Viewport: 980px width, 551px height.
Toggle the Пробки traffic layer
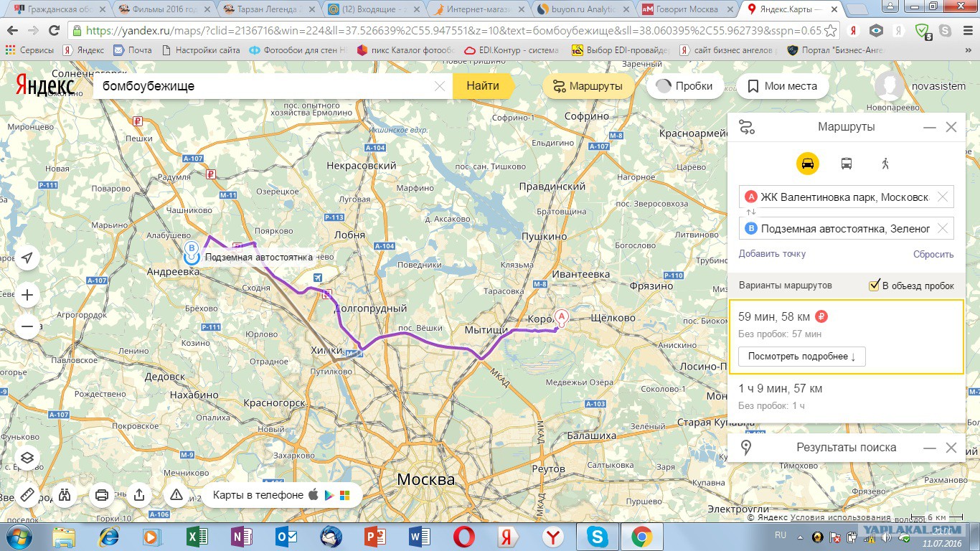684,86
